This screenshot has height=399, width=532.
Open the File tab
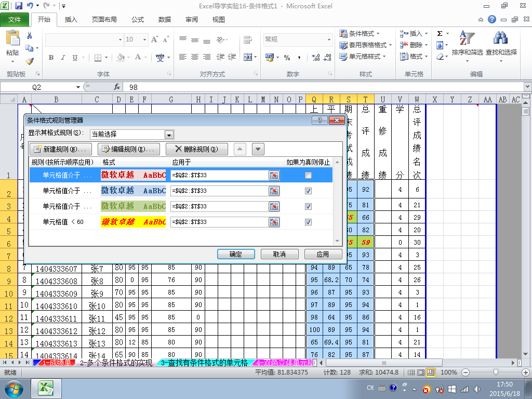pos(15,20)
